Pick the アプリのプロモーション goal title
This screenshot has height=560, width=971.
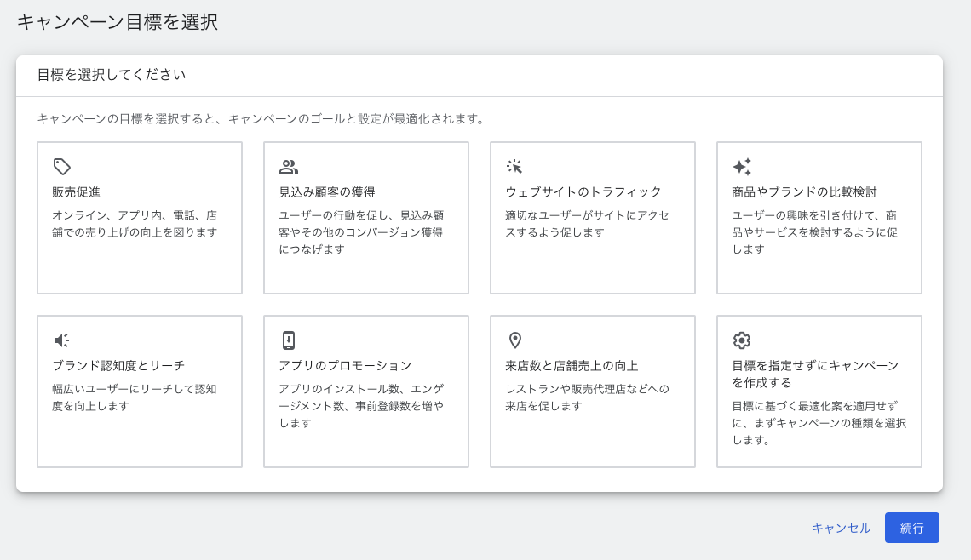click(345, 366)
